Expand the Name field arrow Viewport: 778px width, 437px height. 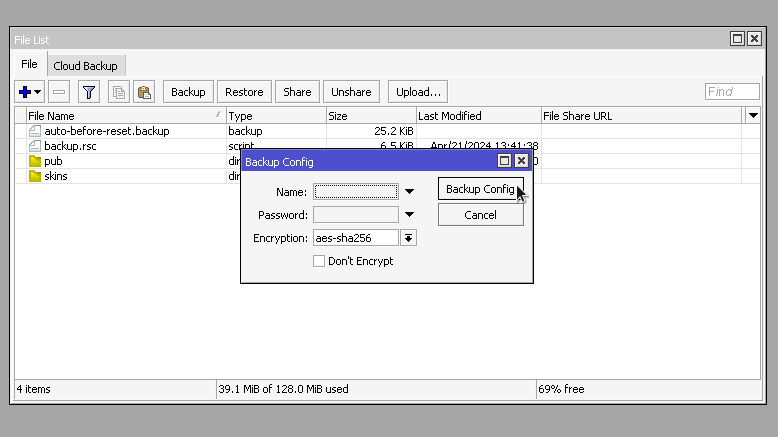coord(409,191)
